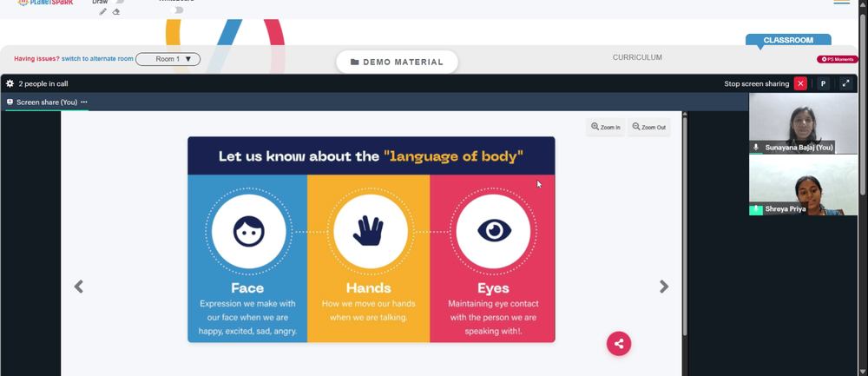
Task: Click the Zoom In button
Action: 606,127
